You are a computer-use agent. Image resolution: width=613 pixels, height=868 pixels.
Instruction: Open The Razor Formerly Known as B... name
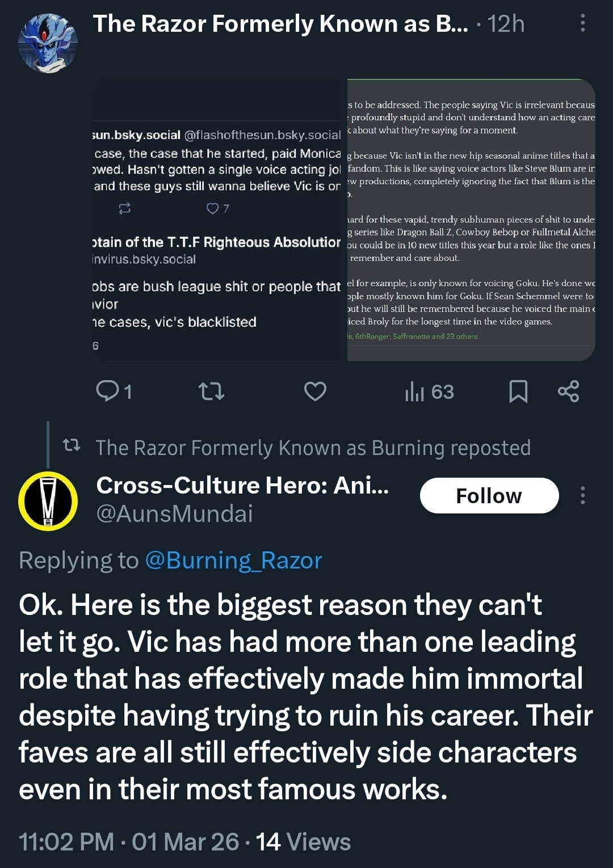pyautogui.click(x=280, y=24)
